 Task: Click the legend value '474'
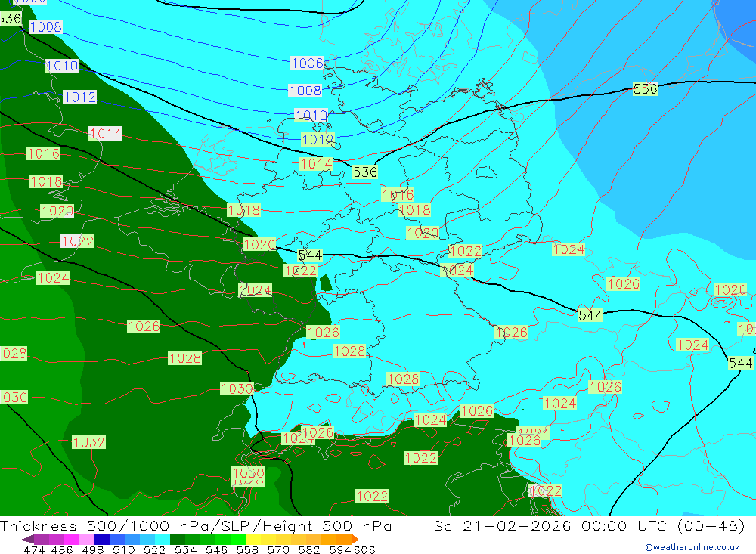[x=35, y=549]
